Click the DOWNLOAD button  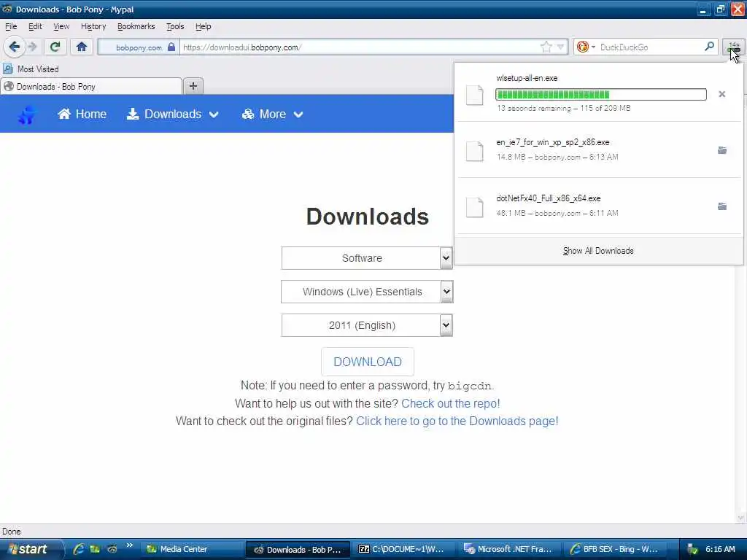click(368, 362)
